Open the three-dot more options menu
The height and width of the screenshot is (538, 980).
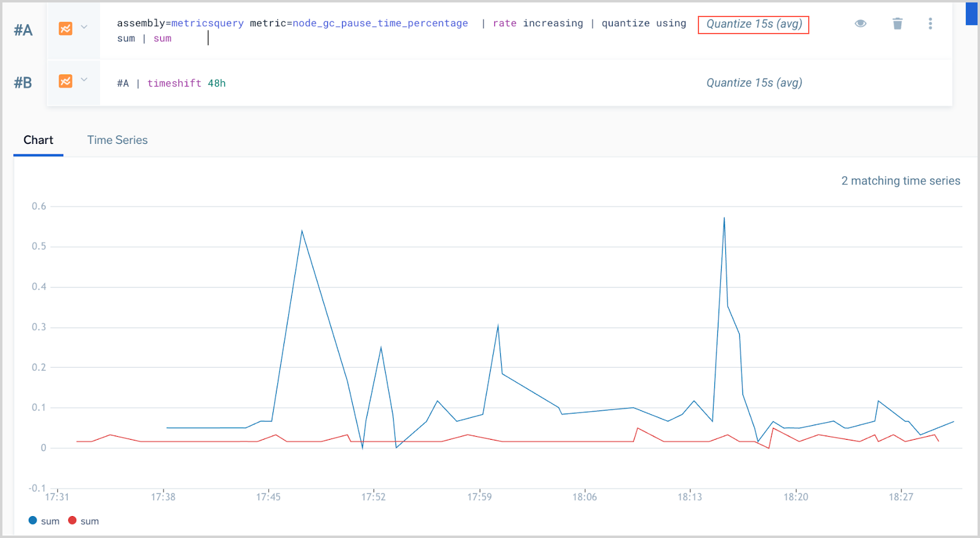[x=930, y=24]
